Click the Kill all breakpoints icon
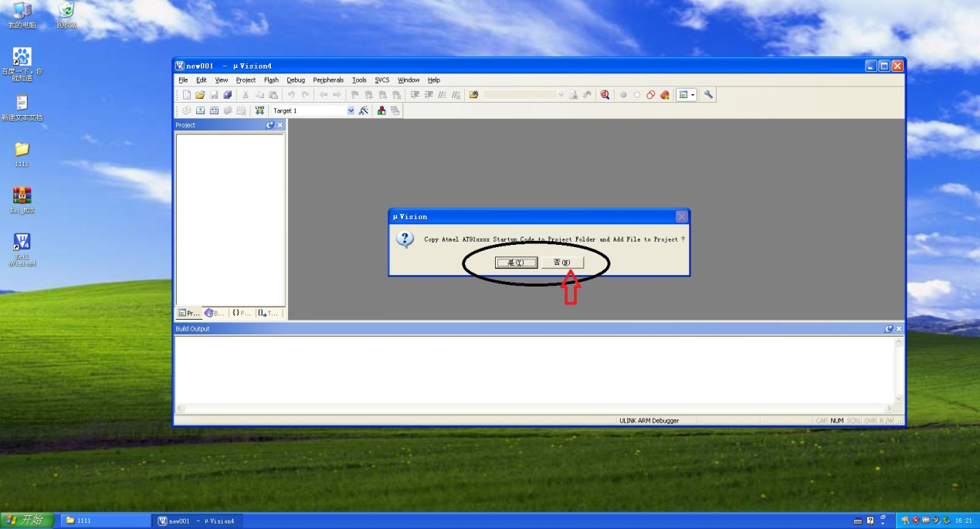Image resolution: width=980 pixels, height=529 pixels. (664, 95)
